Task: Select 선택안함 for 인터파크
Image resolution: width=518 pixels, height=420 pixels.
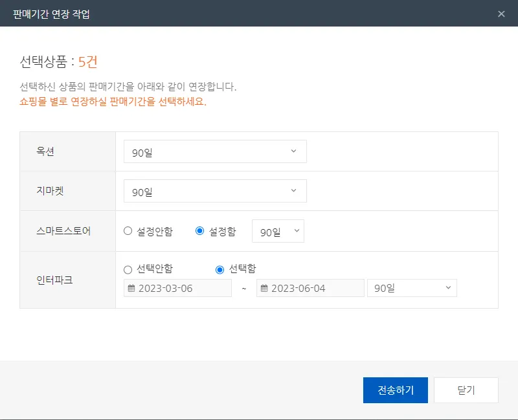Action: tap(128, 269)
